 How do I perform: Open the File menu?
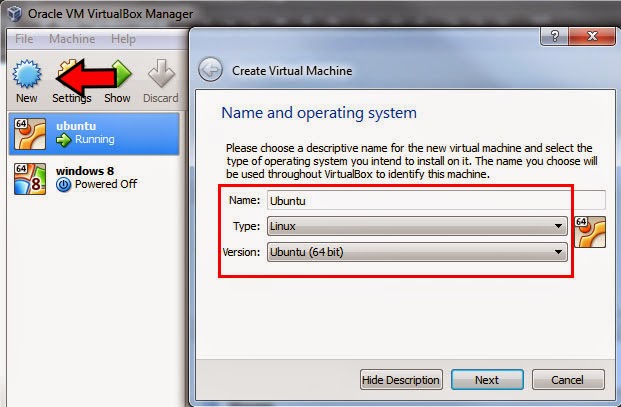[24, 39]
